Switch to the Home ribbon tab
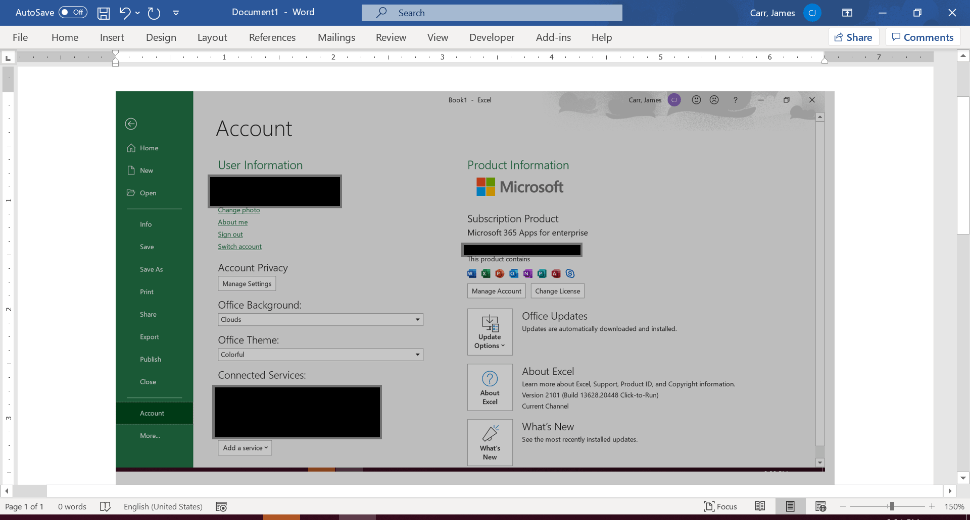The width and height of the screenshot is (970, 520). [65, 37]
